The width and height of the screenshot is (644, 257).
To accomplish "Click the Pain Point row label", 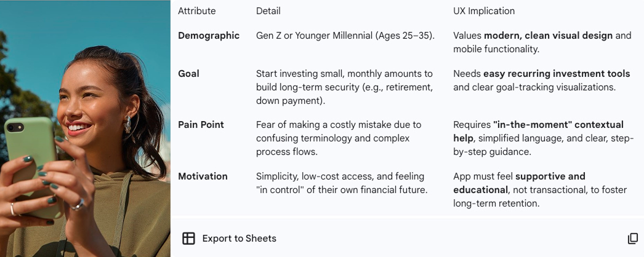I will click(x=201, y=125).
